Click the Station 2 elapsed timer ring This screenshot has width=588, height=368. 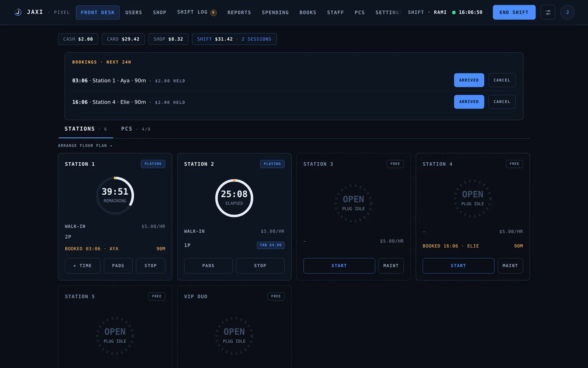click(x=234, y=198)
